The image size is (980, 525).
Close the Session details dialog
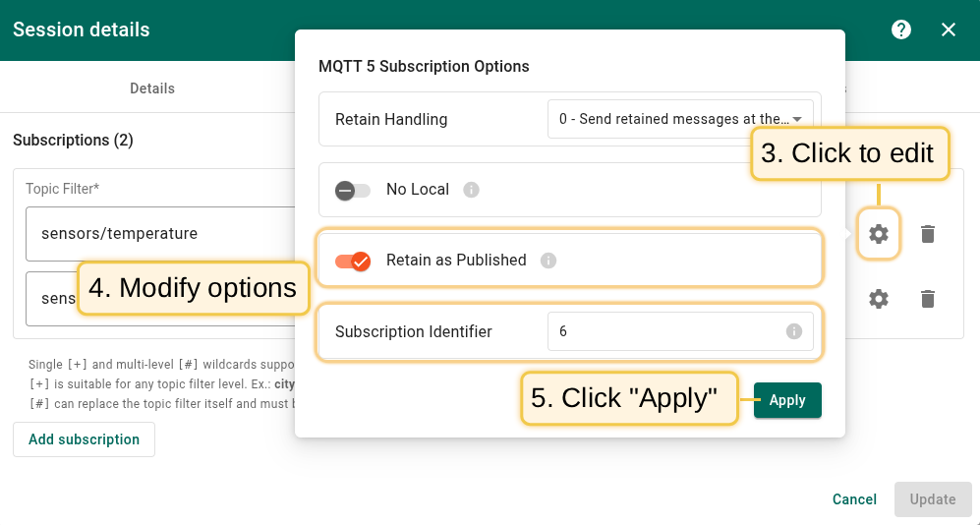[948, 29]
